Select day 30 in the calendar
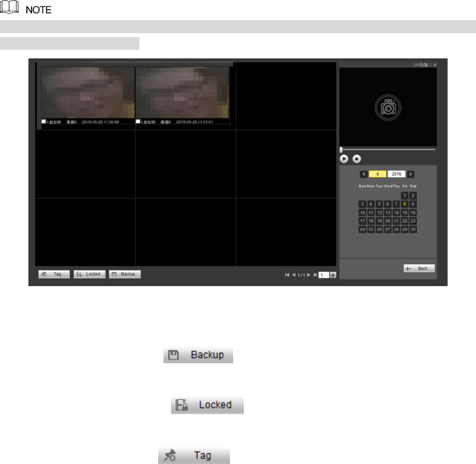This screenshot has height=464, width=476. [413, 229]
